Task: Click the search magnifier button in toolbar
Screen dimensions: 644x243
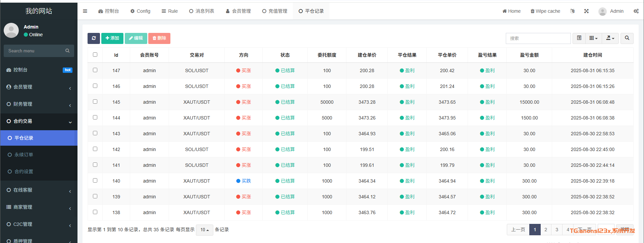Action: pos(627,38)
